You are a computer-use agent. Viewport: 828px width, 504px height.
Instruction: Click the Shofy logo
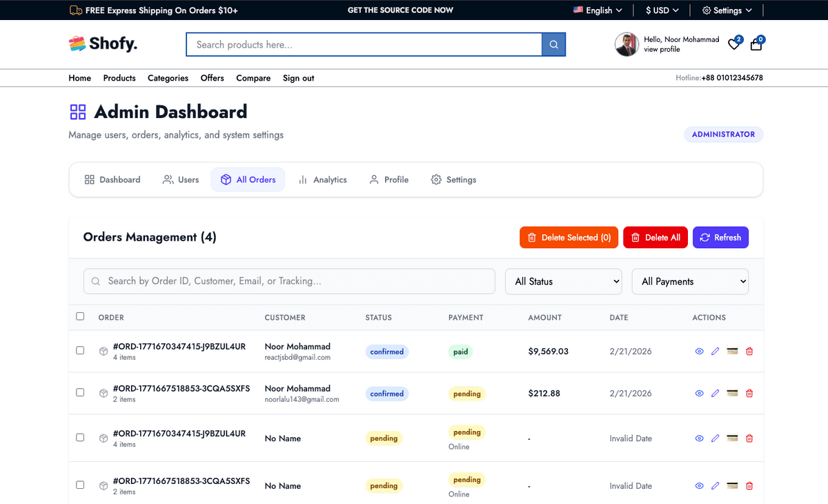coord(103,44)
